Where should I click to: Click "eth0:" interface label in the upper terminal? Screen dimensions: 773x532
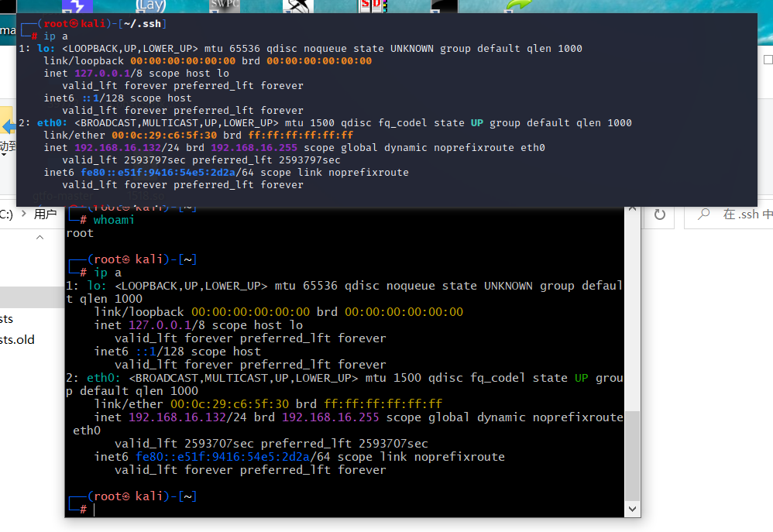pyautogui.click(x=52, y=123)
